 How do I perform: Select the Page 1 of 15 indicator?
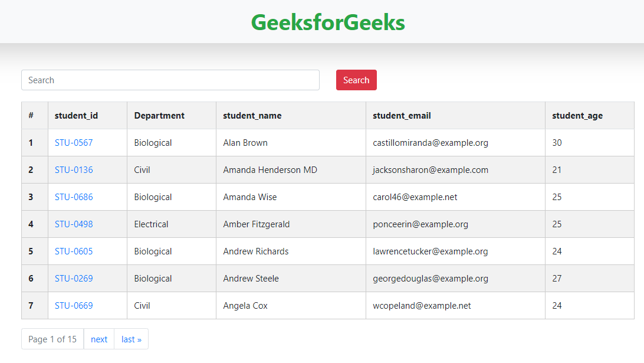52,339
